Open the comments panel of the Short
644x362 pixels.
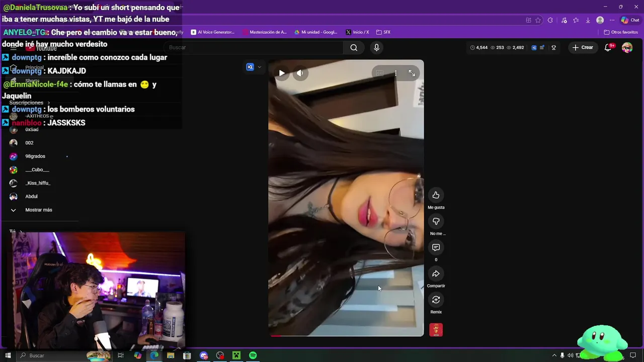pyautogui.click(x=436, y=247)
